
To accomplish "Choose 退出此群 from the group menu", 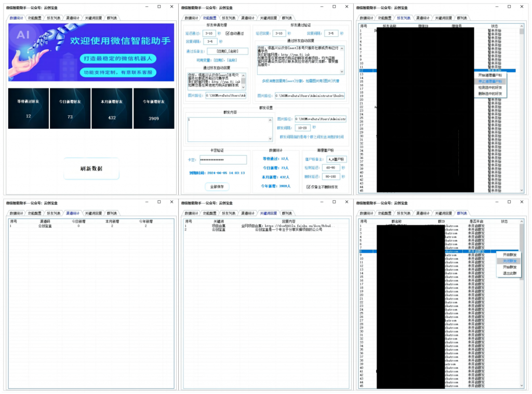I will coord(509,273).
